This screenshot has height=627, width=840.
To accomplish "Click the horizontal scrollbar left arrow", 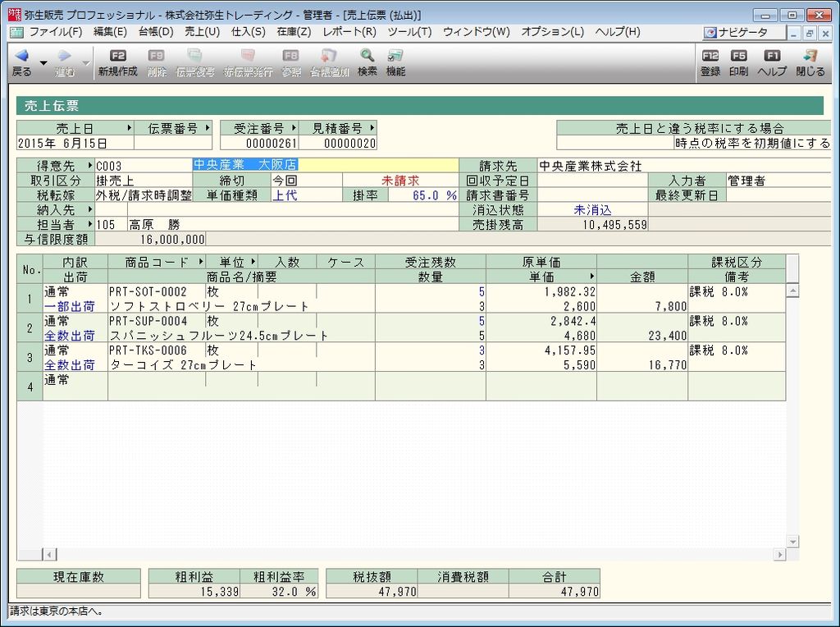I will pos(49,554).
